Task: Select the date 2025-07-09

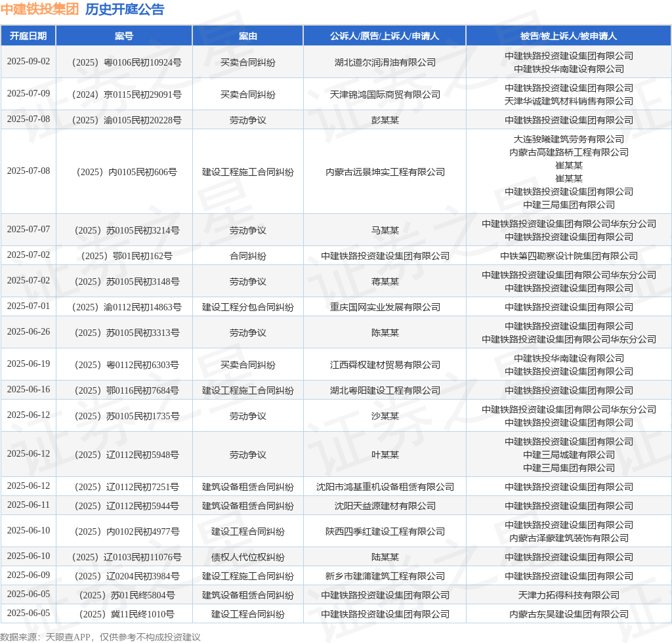Action: coord(28,94)
